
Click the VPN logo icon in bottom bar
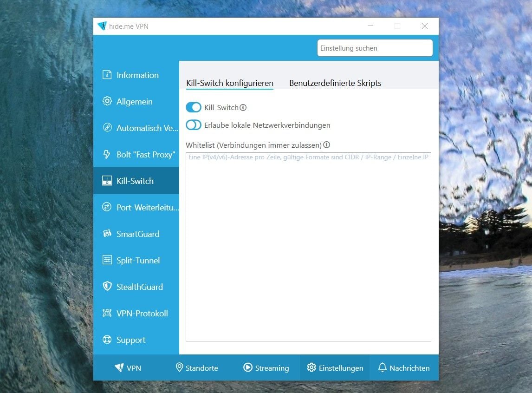119,367
